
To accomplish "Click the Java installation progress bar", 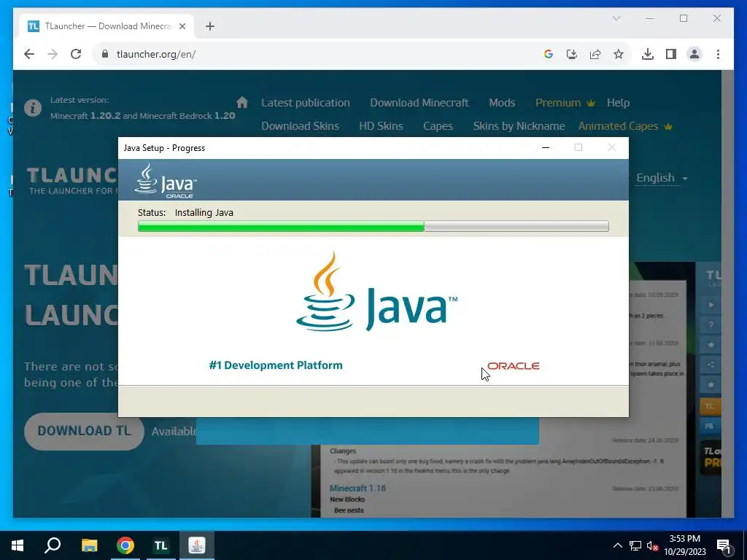I will coord(373,226).
